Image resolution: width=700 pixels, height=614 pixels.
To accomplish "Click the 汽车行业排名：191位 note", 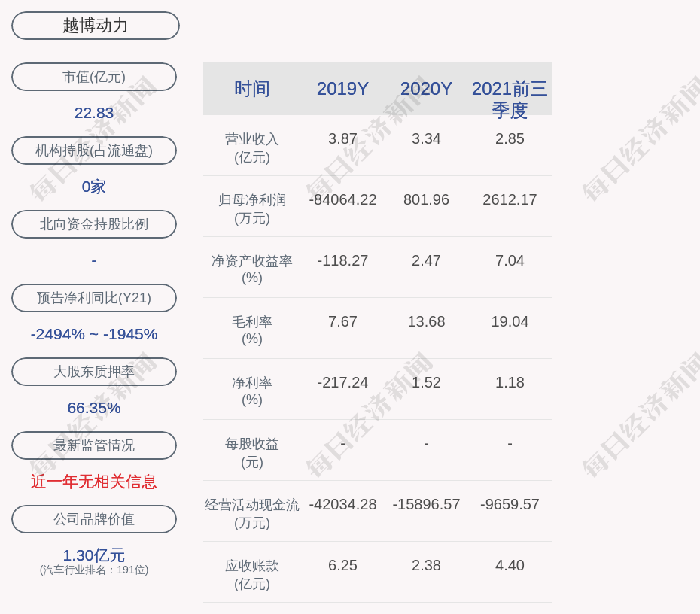I will click(x=94, y=570).
